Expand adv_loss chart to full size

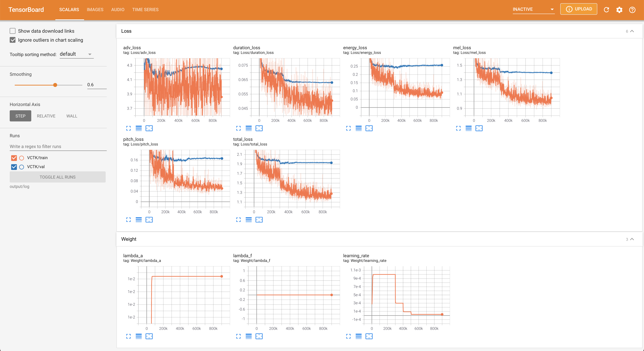pyautogui.click(x=128, y=128)
